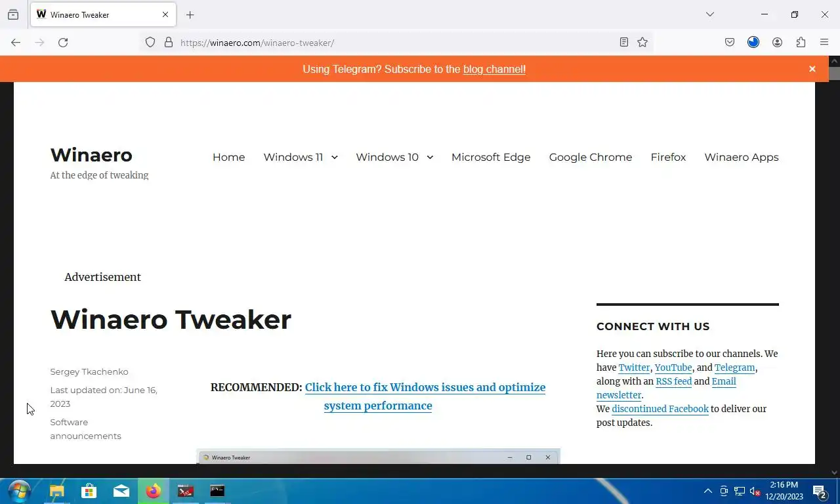Open the Google Chrome menu item

click(591, 157)
